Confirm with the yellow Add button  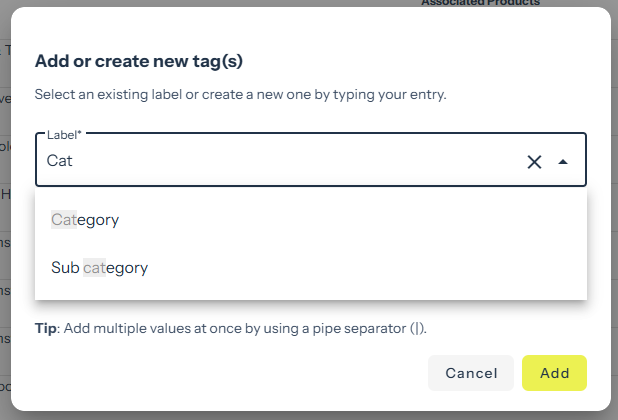point(554,373)
